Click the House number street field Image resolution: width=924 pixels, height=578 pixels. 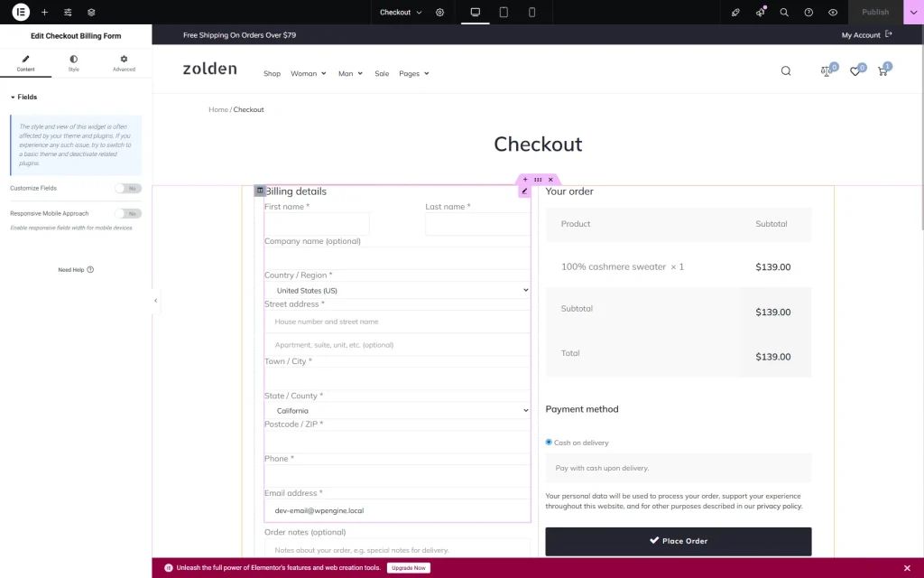397,322
